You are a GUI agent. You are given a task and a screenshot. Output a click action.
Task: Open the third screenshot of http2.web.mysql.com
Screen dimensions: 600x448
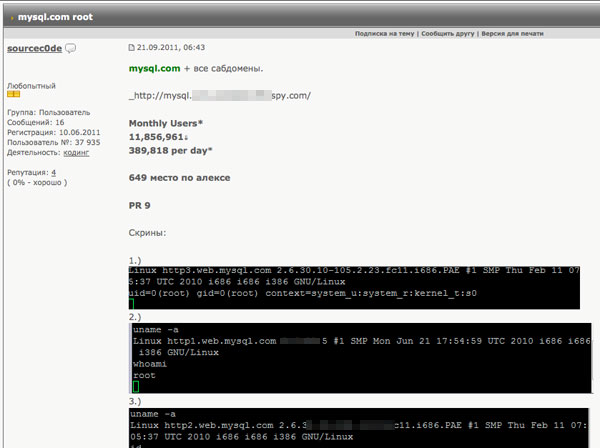point(359,428)
